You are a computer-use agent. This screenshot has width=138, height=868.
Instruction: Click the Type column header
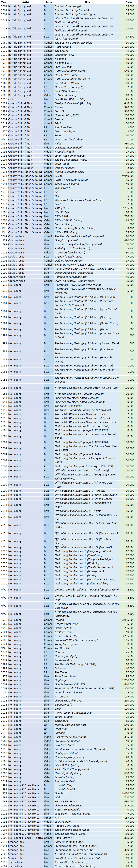49,2
